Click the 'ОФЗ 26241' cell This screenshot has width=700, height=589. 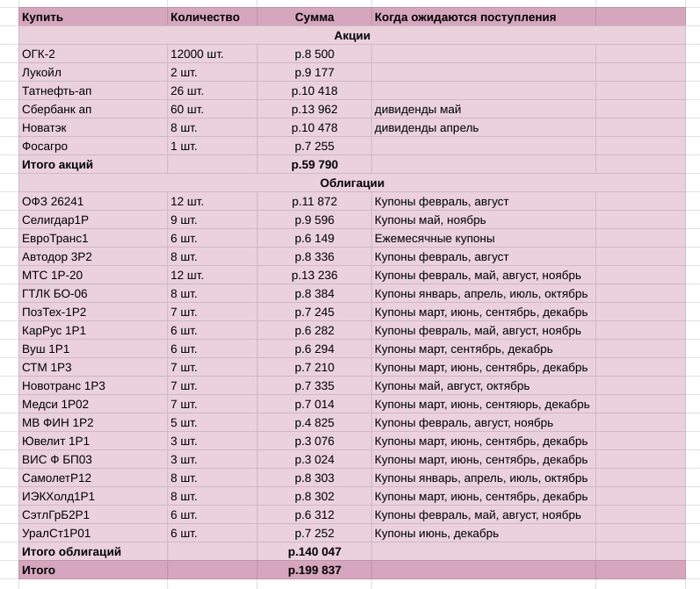(x=93, y=202)
